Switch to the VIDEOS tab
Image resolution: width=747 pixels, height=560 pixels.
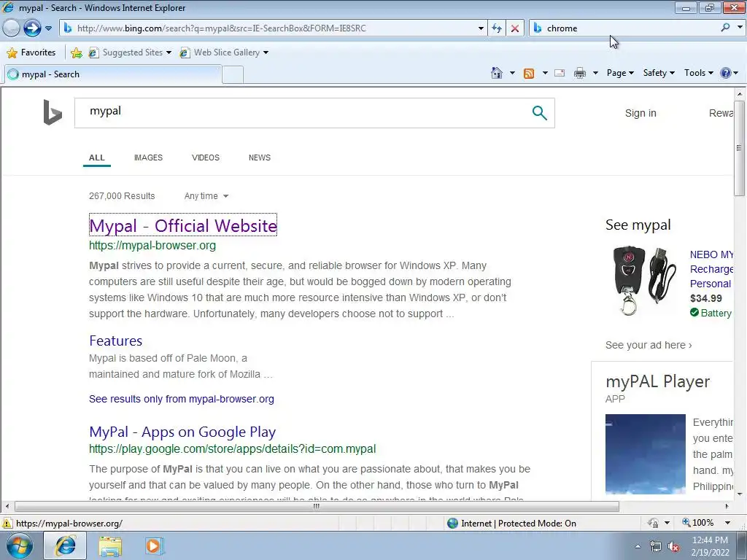[x=205, y=157]
